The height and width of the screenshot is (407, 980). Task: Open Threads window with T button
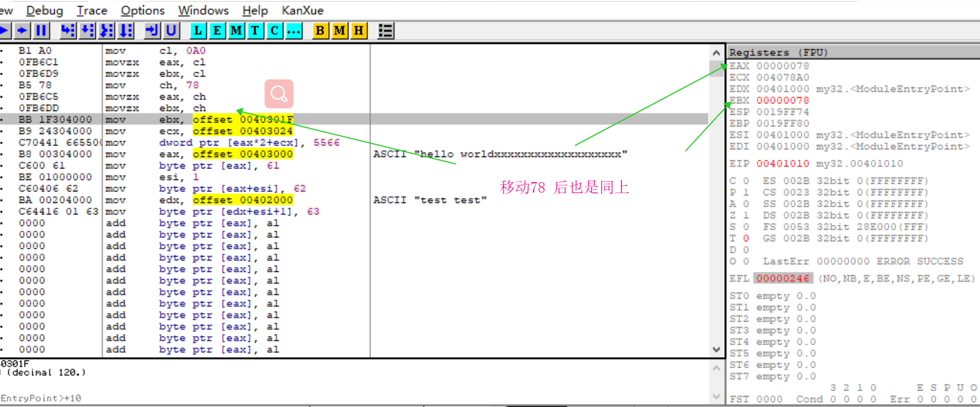(255, 31)
